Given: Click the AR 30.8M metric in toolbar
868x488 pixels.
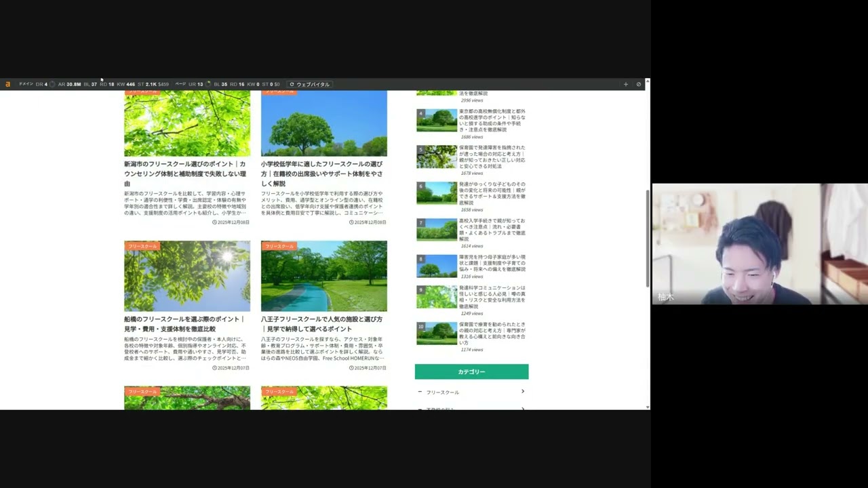Looking at the screenshot, I should coord(69,85).
